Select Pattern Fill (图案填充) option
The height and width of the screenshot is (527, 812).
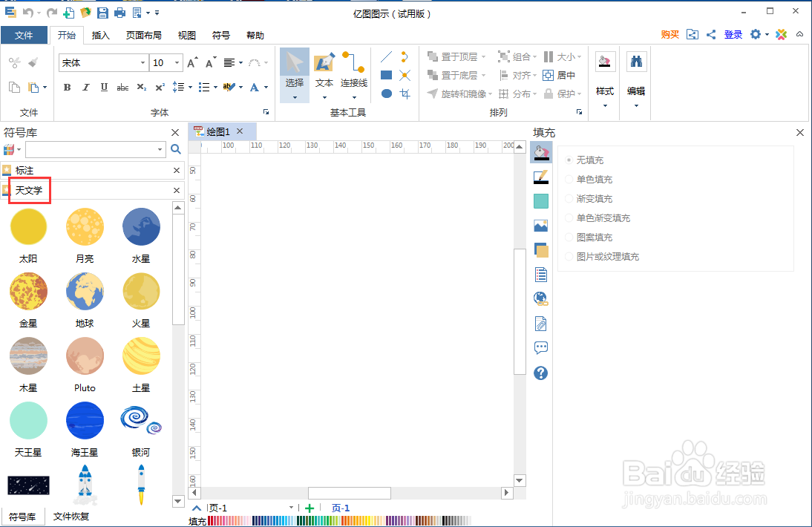pyautogui.click(x=589, y=237)
